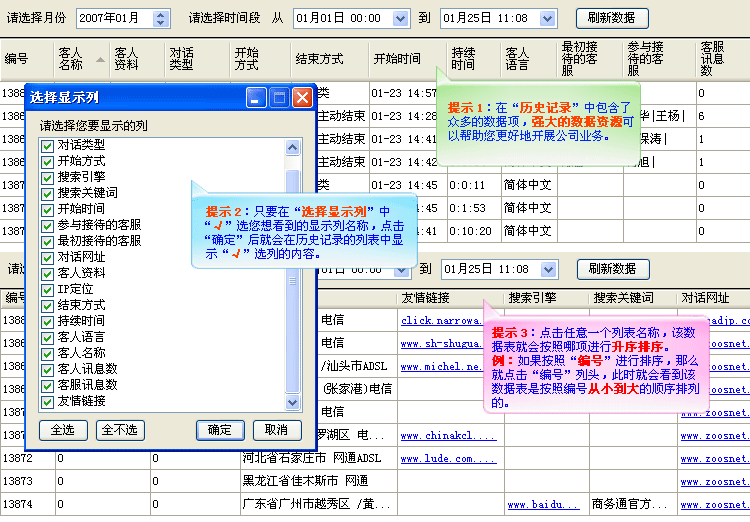Toggle the IP定位 checkbox
This screenshot has height=522, width=750.
(47, 289)
